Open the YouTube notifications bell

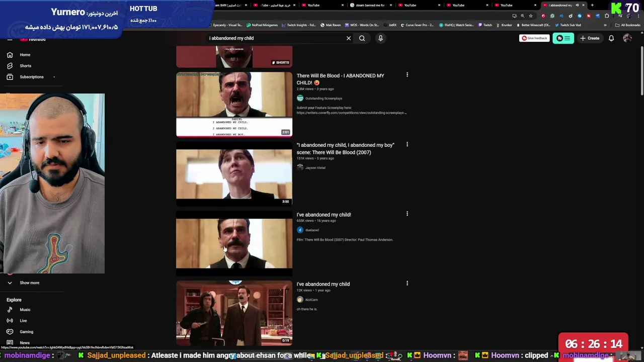[611, 38]
